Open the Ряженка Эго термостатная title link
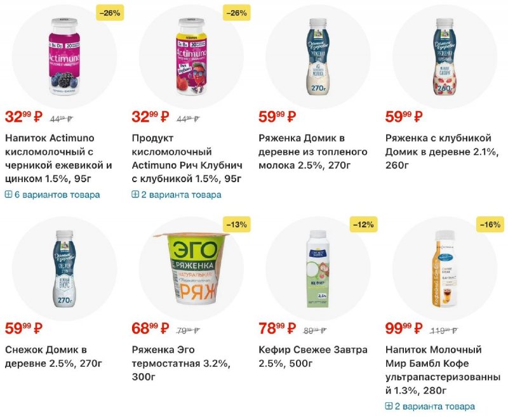This screenshot has width=508, height=420. click(181, 363)
